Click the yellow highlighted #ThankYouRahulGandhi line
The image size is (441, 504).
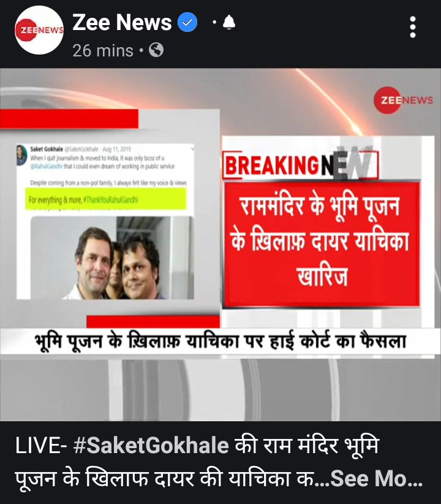(106, 199)
